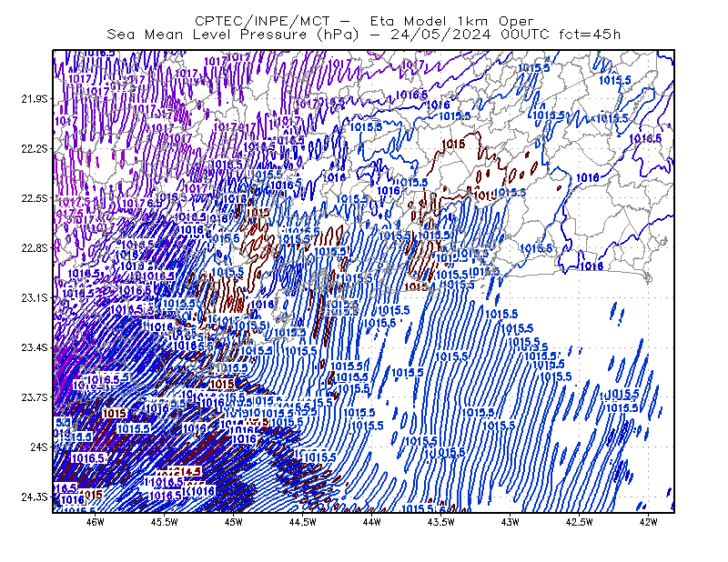Click the 23.1S latitude axis label

34,298
